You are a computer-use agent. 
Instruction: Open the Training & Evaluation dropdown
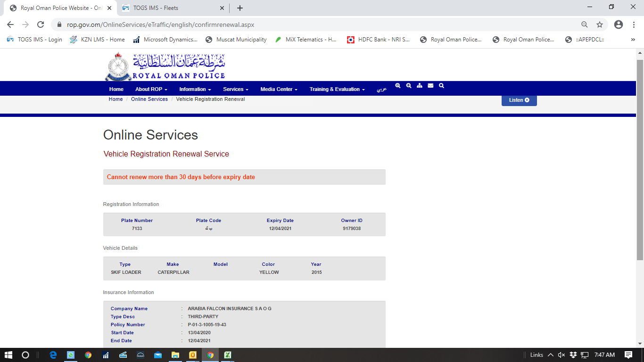coord(337,89)
